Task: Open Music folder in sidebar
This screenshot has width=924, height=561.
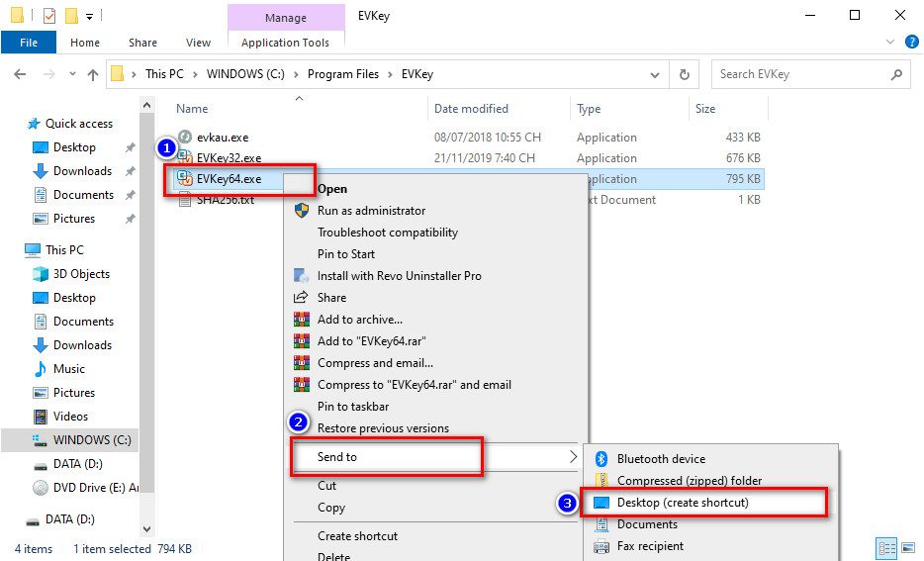Action: click(69, 369)
